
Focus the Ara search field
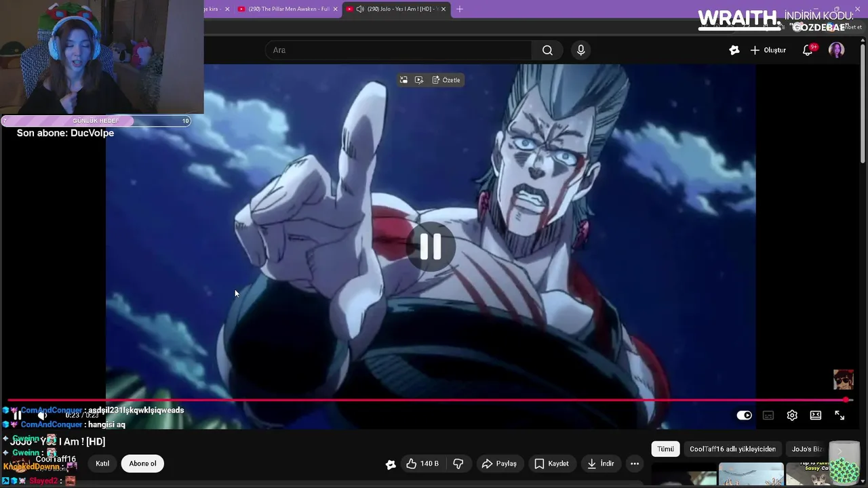tap(399, 50)
